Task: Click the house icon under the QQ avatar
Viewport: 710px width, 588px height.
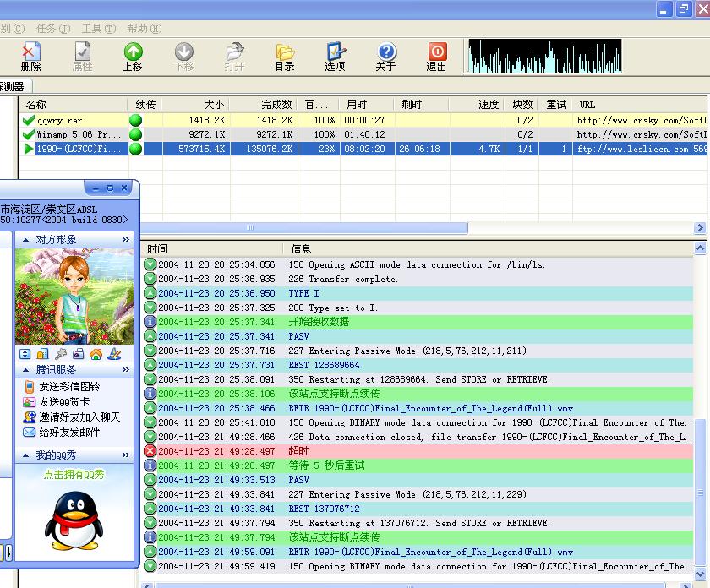Action: coord(96,354)
